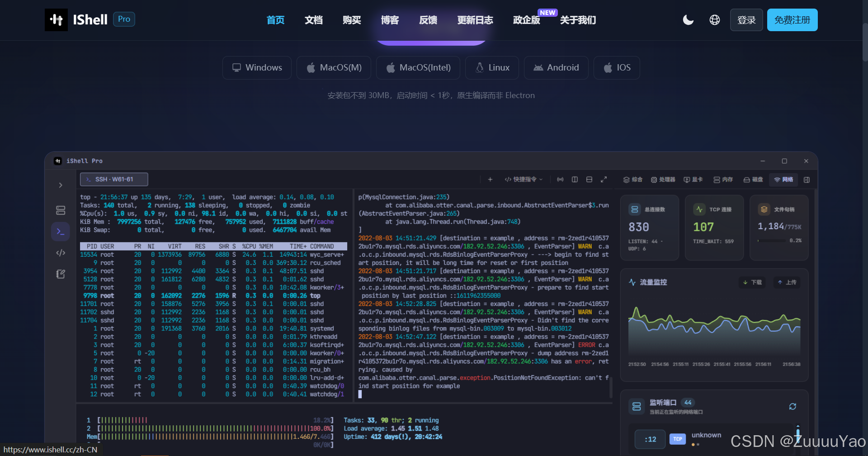Switch to the 内存 monitor tab
The image size is (868, 456).
723,179
